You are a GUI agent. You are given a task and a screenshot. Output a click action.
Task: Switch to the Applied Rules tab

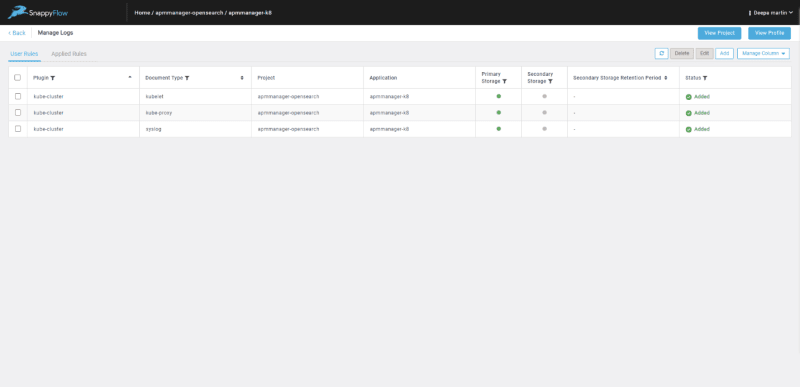click(69, 54)
